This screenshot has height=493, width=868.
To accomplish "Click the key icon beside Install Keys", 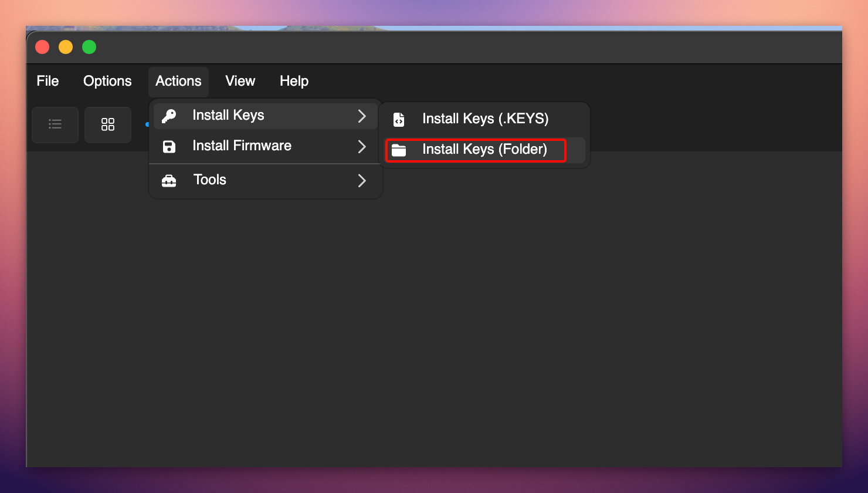I will coord(169,116).
